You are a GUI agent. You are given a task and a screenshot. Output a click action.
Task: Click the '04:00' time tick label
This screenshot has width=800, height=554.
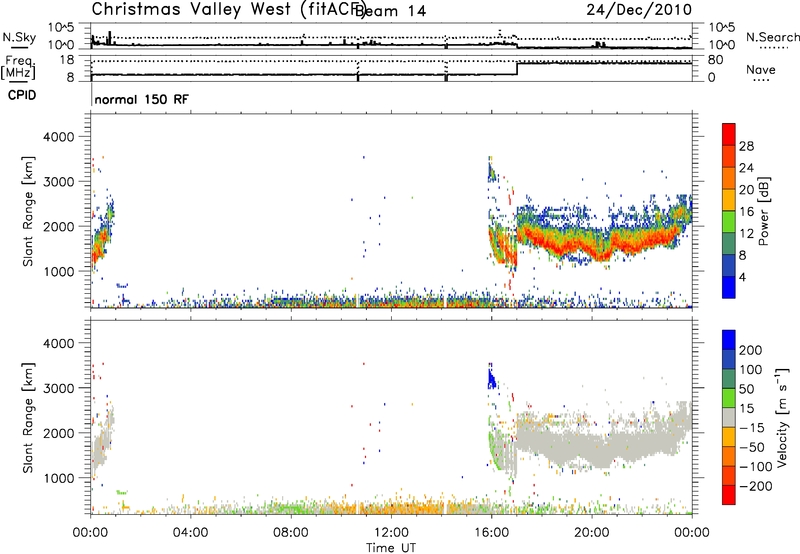[x=190, y=533]
